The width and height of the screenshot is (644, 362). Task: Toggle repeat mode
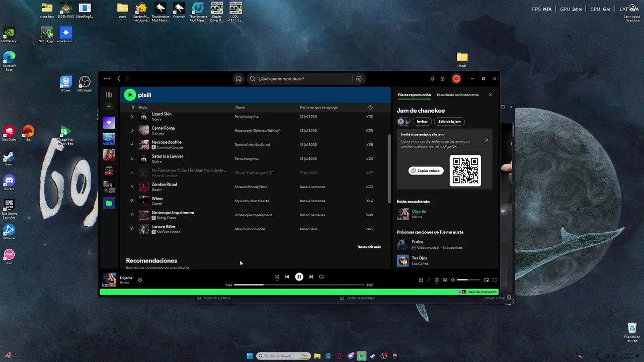click(x=321, y=277)
